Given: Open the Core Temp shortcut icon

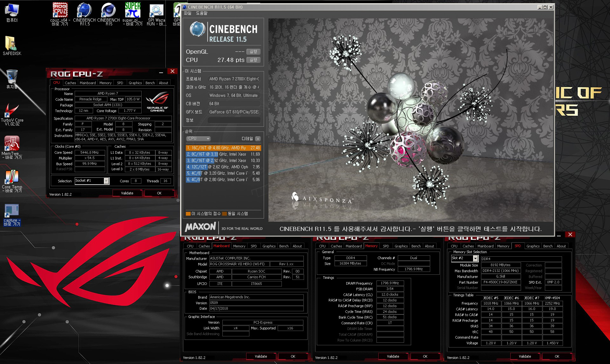Looking at the screenshot, I should coord(12,181).
